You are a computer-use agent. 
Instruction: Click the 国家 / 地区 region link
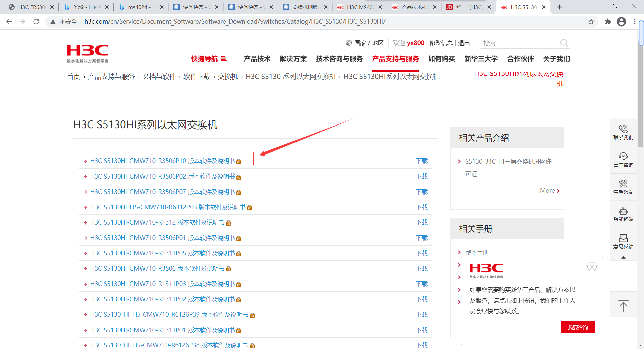pos(369,43)
